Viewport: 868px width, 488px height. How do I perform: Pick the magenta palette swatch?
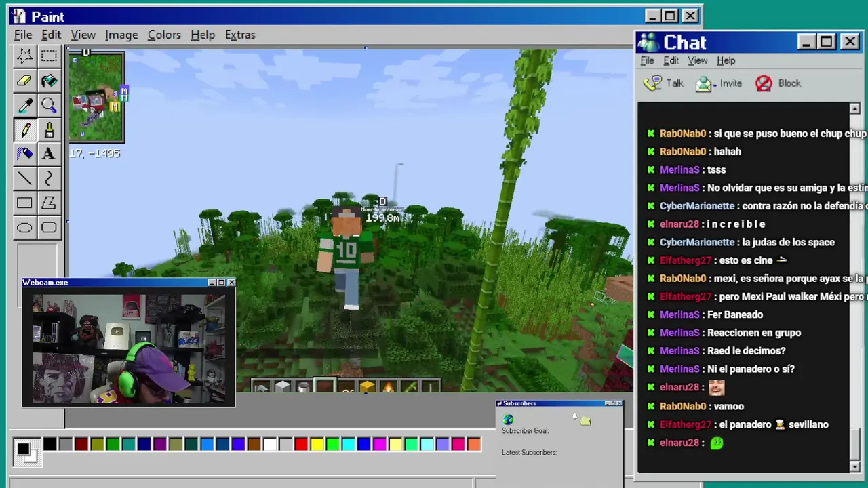[380, 445]
